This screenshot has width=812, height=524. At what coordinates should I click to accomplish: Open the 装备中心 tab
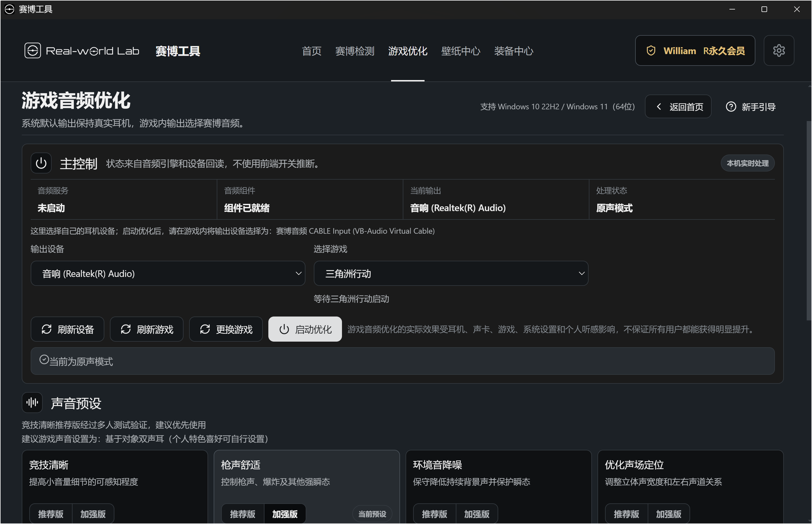pos(514,51)
